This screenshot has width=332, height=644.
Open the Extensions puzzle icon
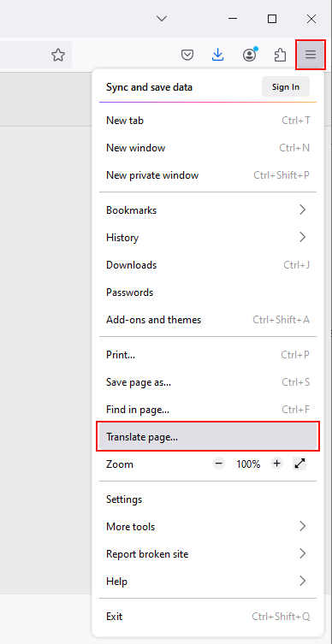[280, 55]
